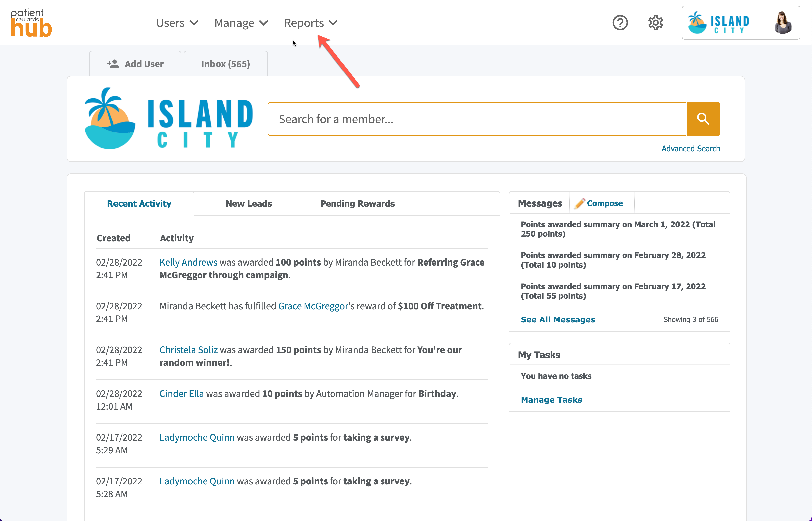The height and width of the screenshot is (521, 812).
Task: Expand the Reports dropdown menu
Action: click(x=311, y=23)
